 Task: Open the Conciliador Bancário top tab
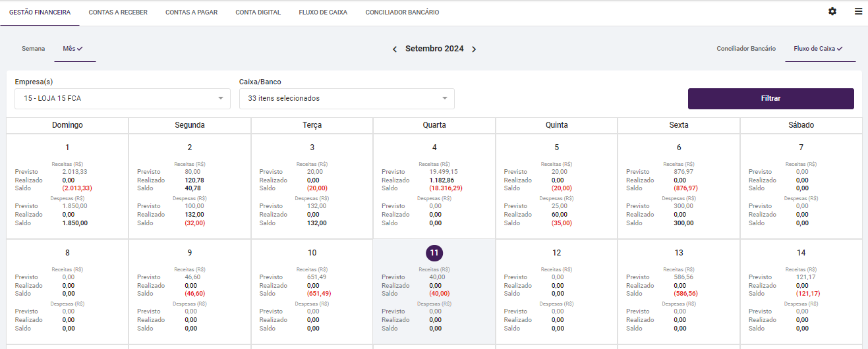[402, 13]
